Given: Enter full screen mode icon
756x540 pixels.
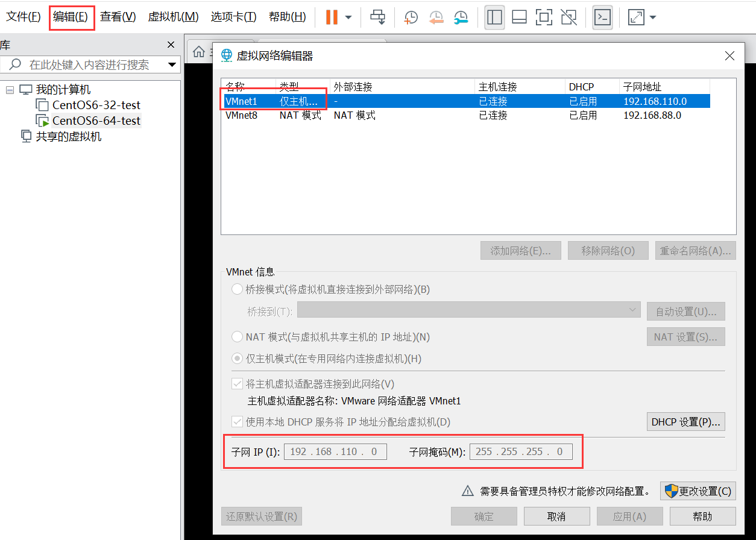Looking at the screenshot, I should click(544, 17).
